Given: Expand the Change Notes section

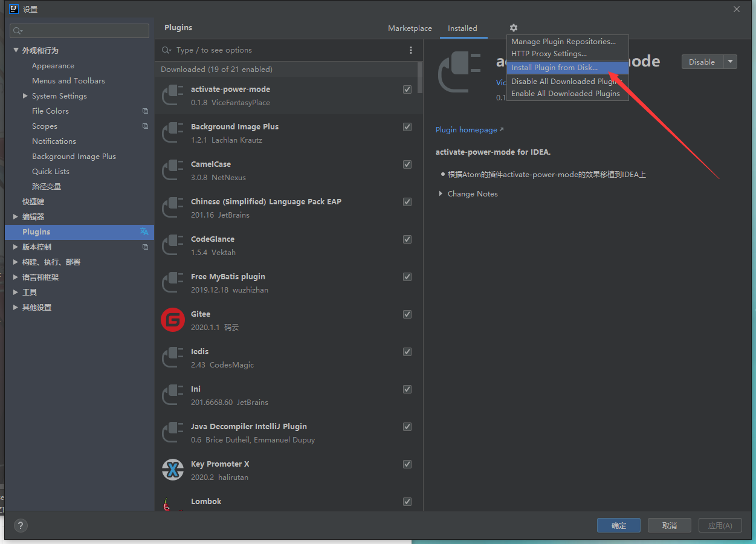Looking at the screenshot, I should (441, 194).
